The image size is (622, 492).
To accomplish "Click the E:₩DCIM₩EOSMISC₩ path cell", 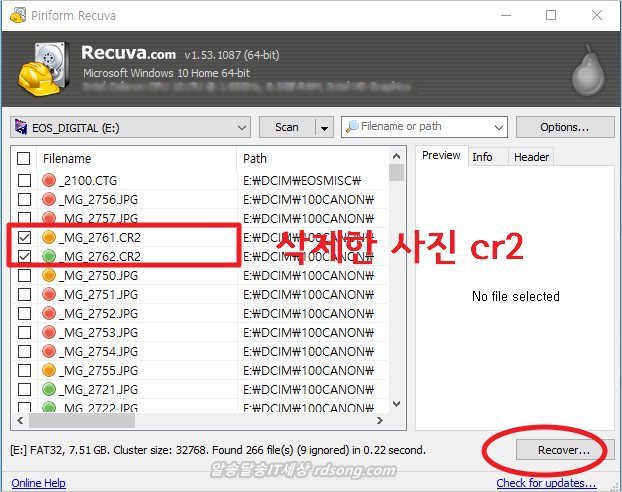I will [x=302, y=181].
